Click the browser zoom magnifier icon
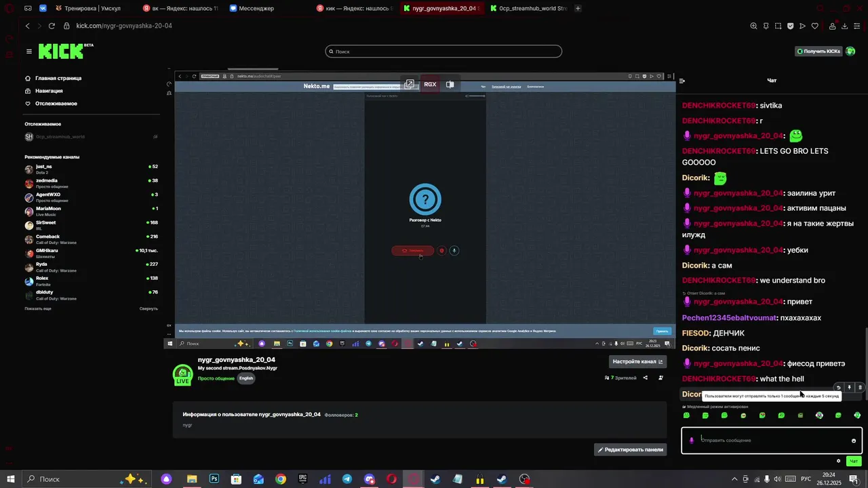The image size is (868, 488). point(753,26)
